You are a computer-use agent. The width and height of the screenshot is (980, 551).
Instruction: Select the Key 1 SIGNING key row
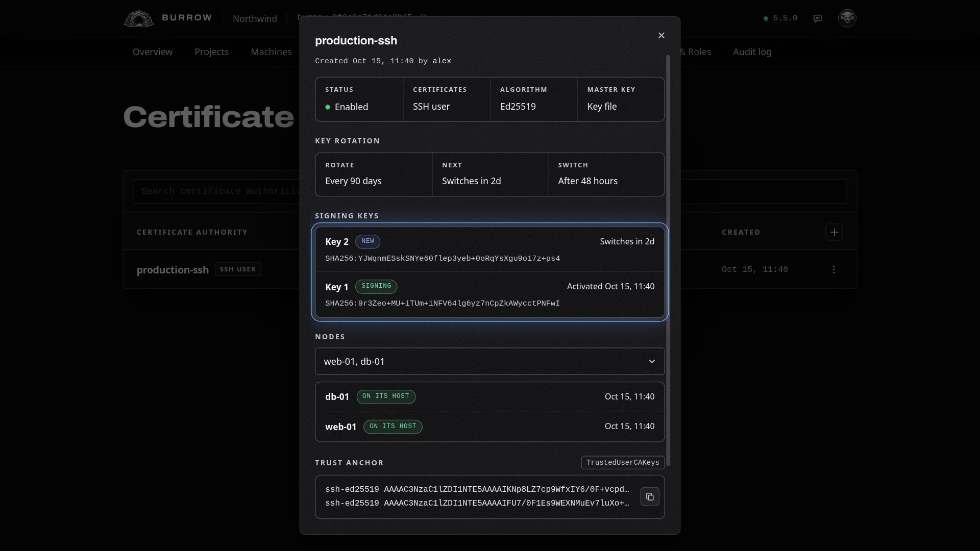(490, 294)
